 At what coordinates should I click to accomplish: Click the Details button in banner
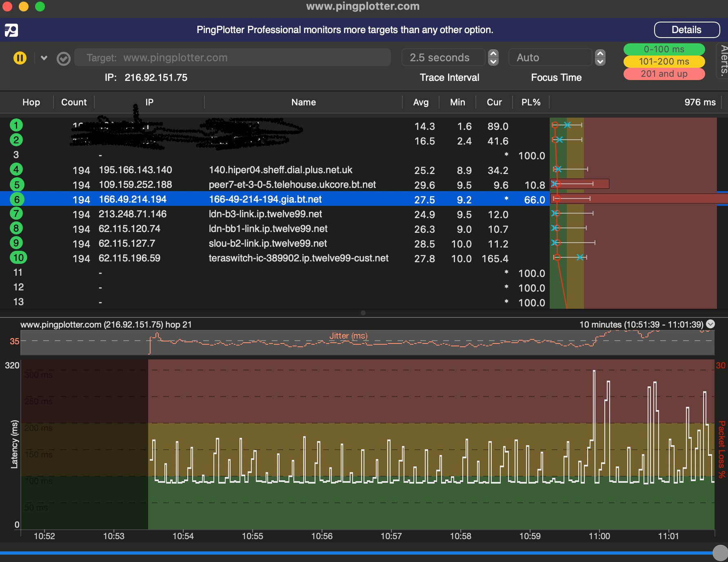(686, 30)
